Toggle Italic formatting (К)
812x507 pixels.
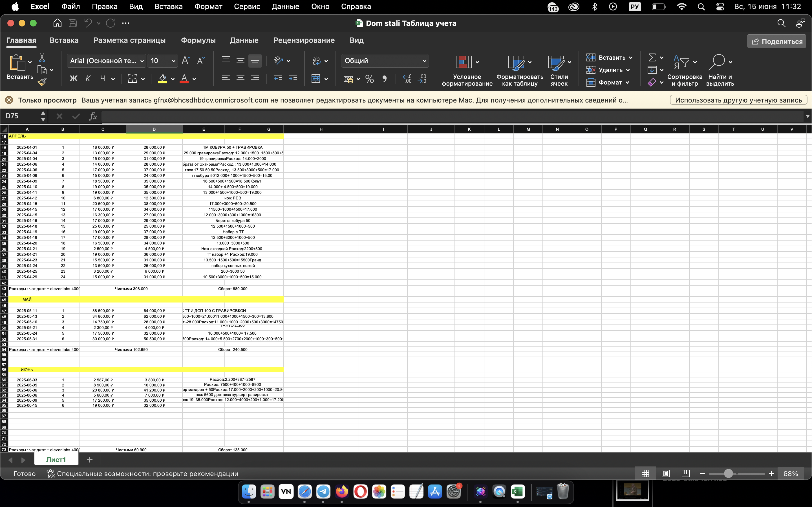click(x=88, y=79)
